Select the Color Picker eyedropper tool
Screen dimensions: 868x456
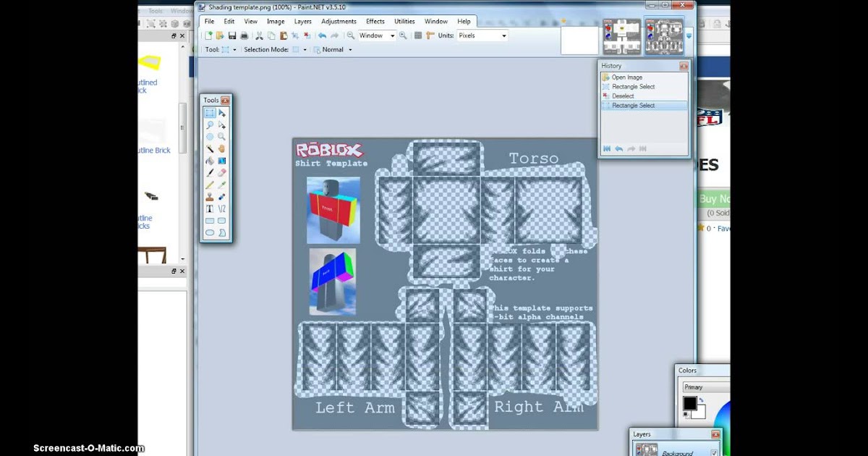(x=221, y=185)
